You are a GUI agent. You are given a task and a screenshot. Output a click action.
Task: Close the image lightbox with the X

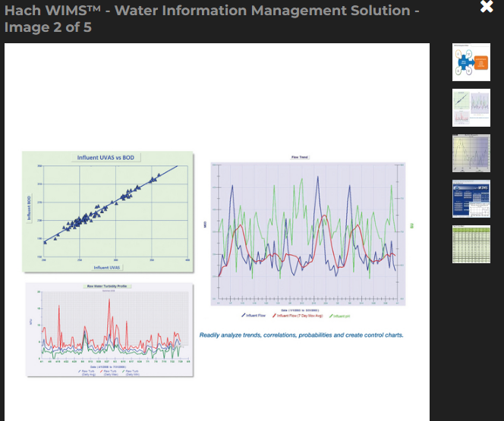[x=487, y=6]
